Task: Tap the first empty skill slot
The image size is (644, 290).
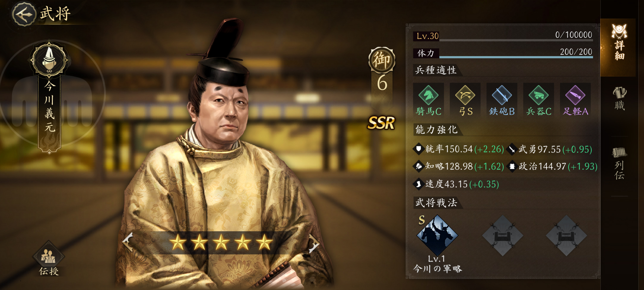Action: [x=502, y=235]
